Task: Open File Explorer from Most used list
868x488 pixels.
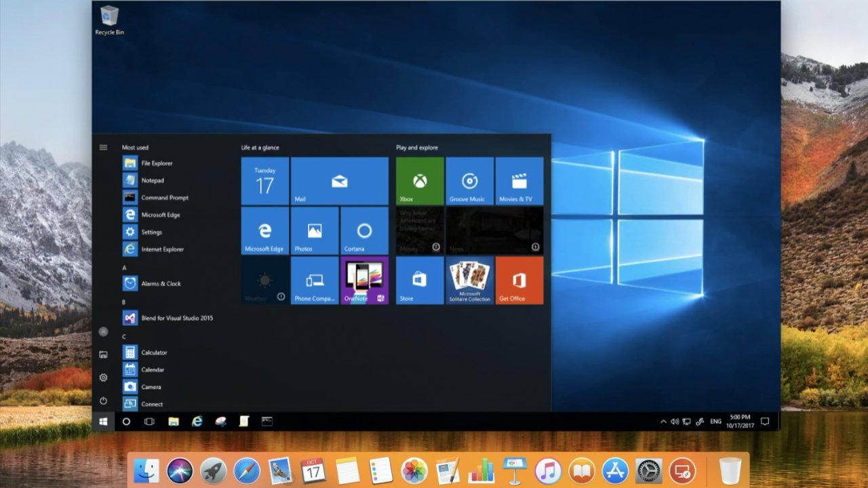Action: click(157, 163)
